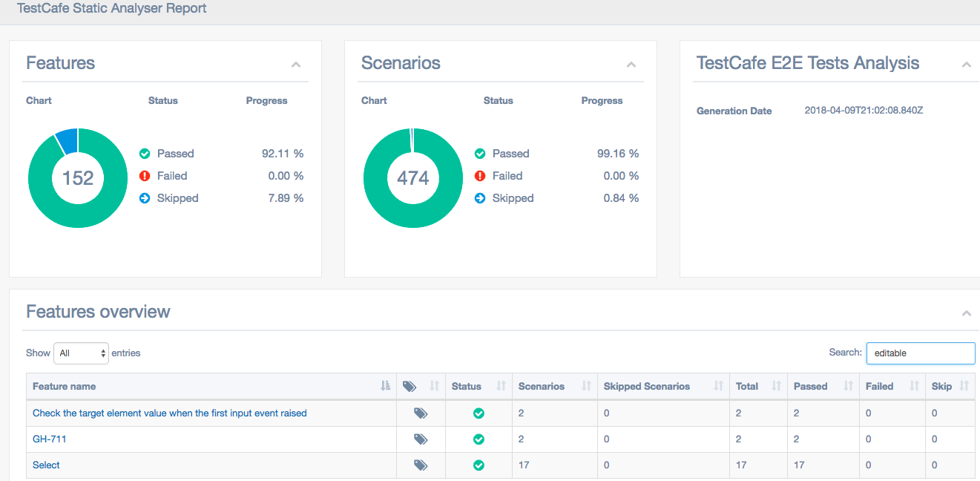Click the Features donut chart showing 152

[78, 178]
